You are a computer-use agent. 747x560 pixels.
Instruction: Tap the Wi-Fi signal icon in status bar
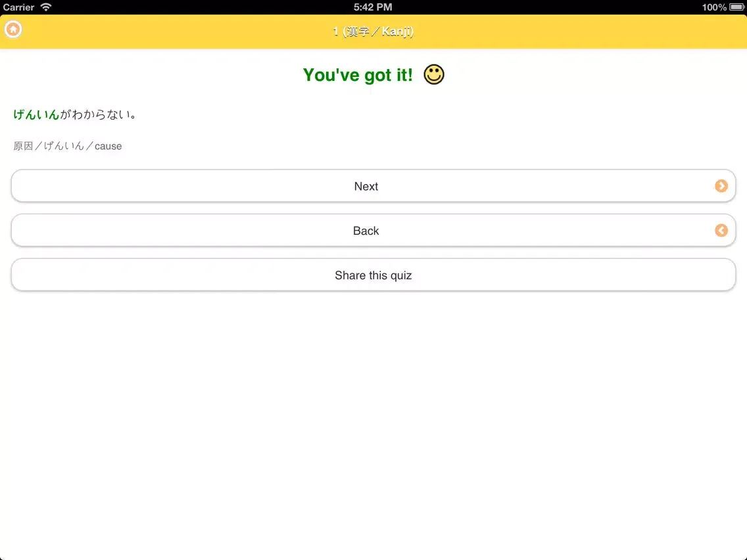click(45, 7)
